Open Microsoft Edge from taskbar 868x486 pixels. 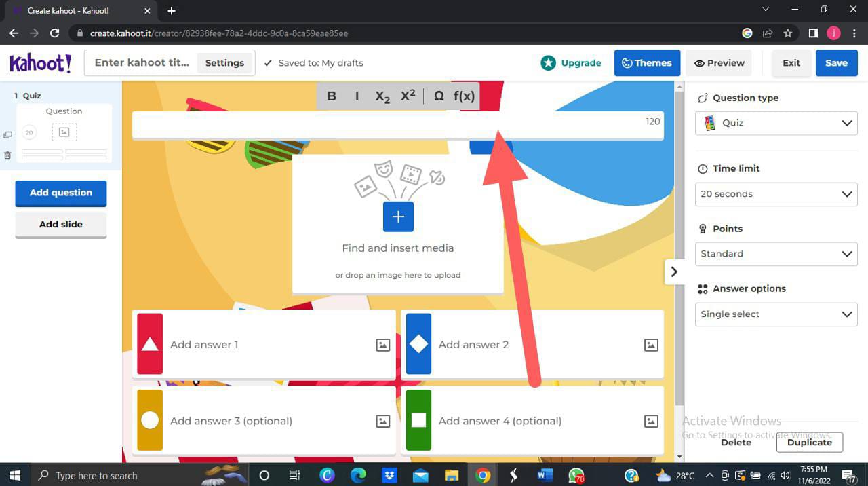tap(358, 475)
